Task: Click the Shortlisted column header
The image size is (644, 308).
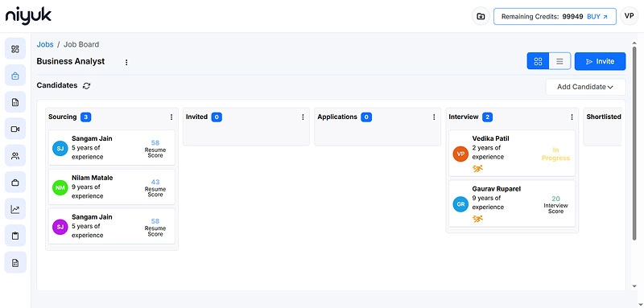Action: click(x=604, y=117)
